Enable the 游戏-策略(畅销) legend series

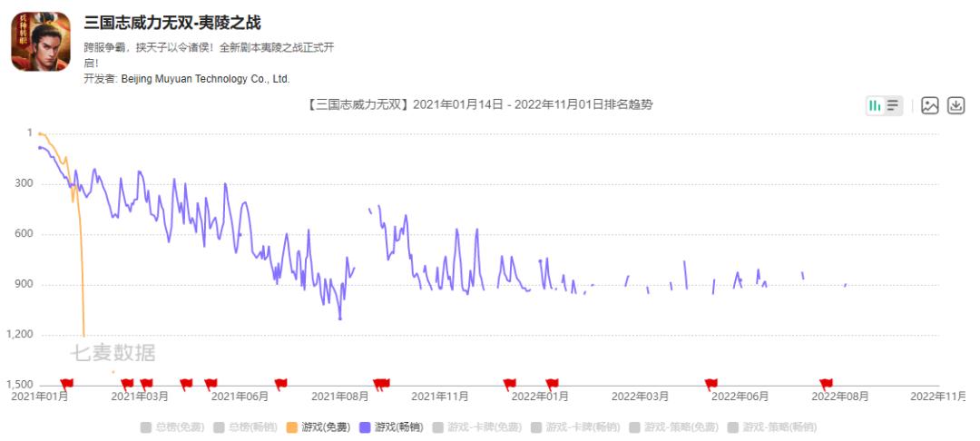point(772,427)
